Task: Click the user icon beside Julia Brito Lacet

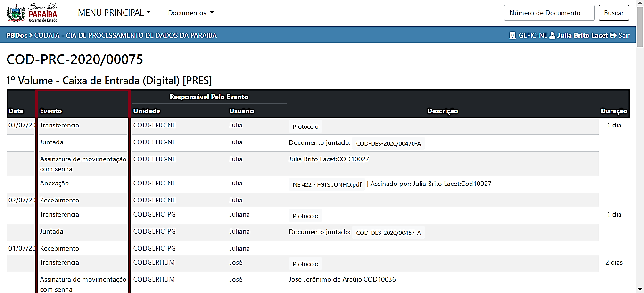Action: [552, 35]
